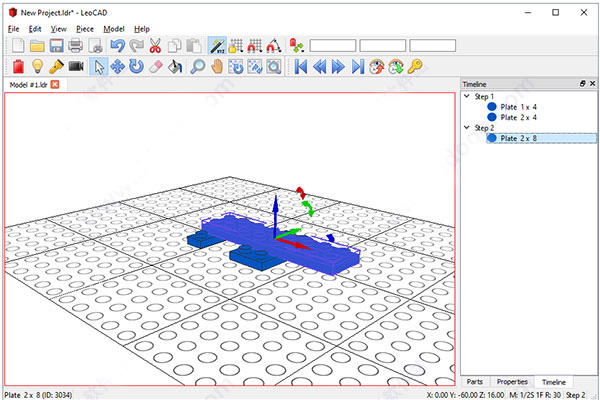Choose the Camera tool in toolbar
Viewport: 600px width, 400px height.
[x=76, y=67]
